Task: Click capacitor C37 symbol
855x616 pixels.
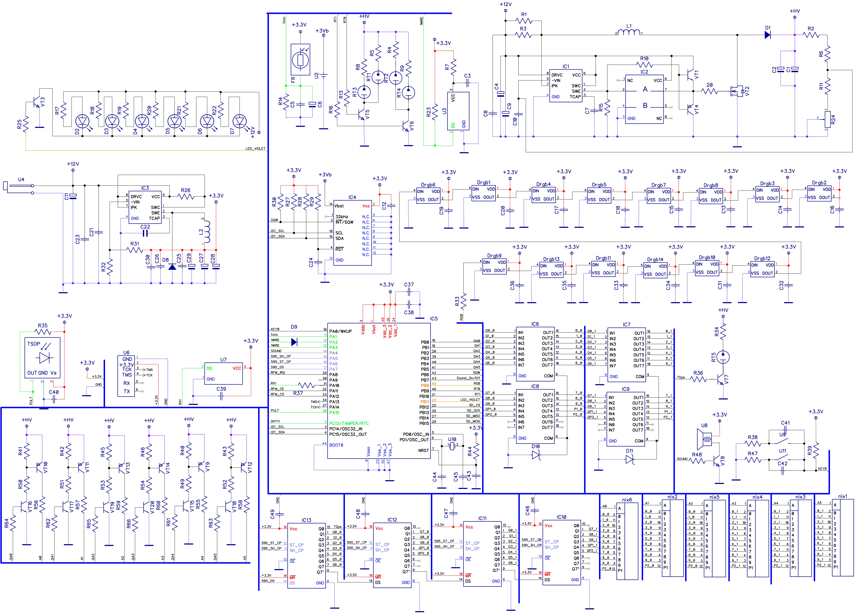Action: pyautogui.click(x=409, y=292)
